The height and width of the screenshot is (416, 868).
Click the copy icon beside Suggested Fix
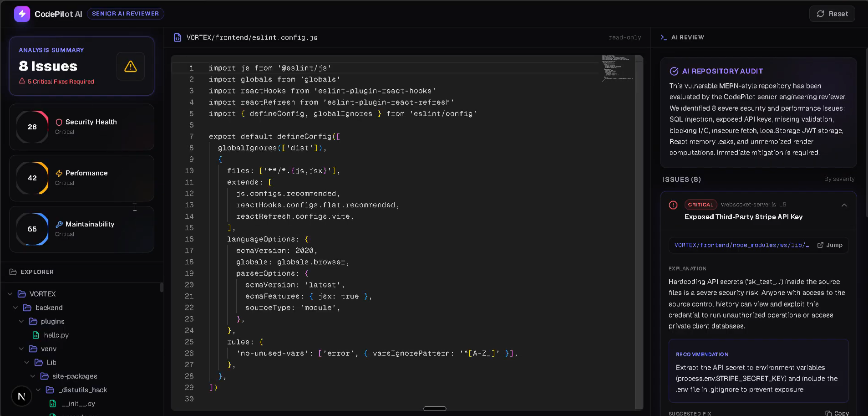coord(828,413)
